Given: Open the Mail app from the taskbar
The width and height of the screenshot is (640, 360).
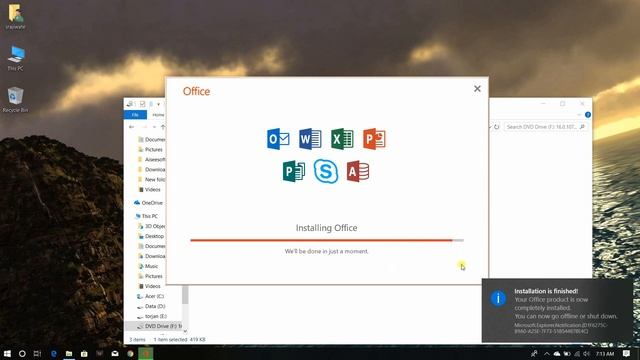Looking at the screenshot, I should click(115, 353).
